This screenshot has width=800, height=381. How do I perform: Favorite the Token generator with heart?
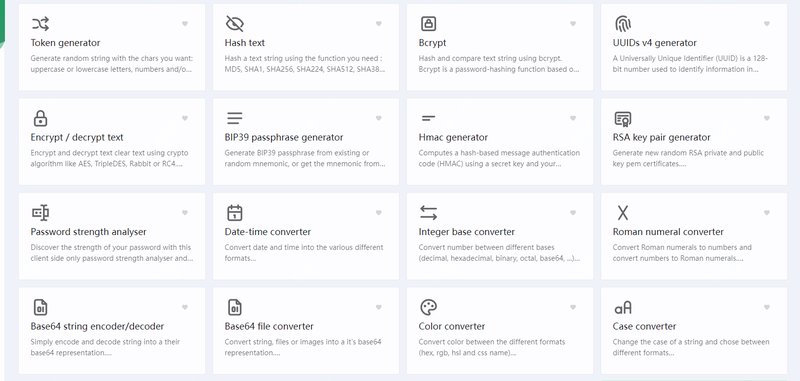pyautogui.click(x=185, y=23)
